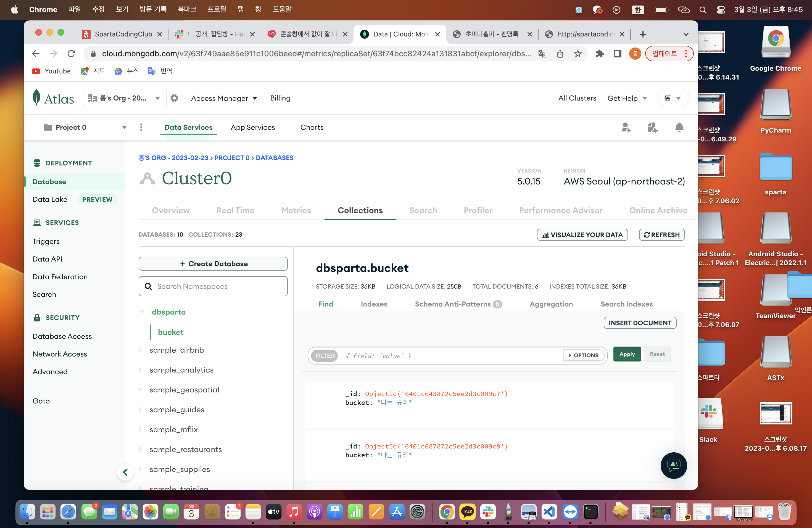Follow DATABASES breadcrumb link
This screenshot has height=528, width=812.
pyautogui.click(x=274, y=158)
